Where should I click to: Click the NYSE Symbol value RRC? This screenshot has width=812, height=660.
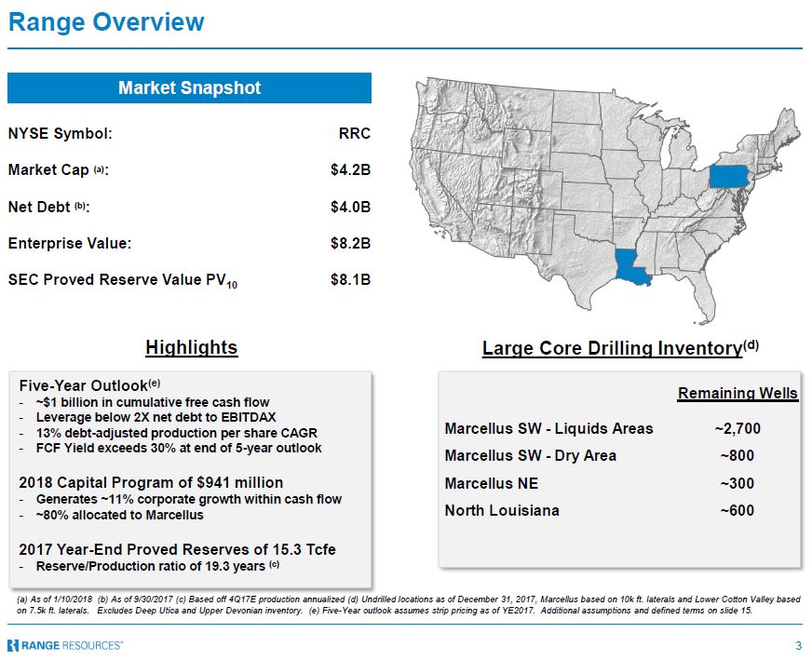[x=354, y=133]
